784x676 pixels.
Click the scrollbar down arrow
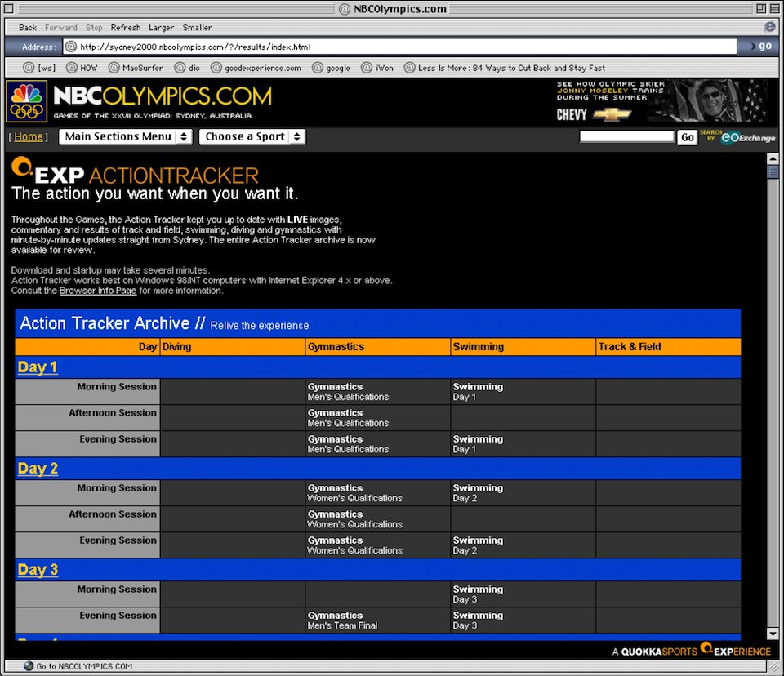pyautogui.click(x=773, y=634)
